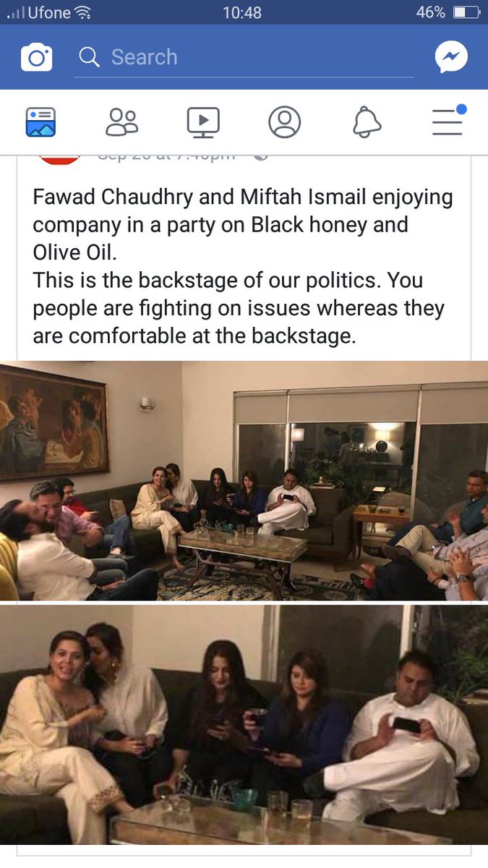488x868 pixels.
Task: Tap the post author's red avatar
Action: tap(59, 159)
